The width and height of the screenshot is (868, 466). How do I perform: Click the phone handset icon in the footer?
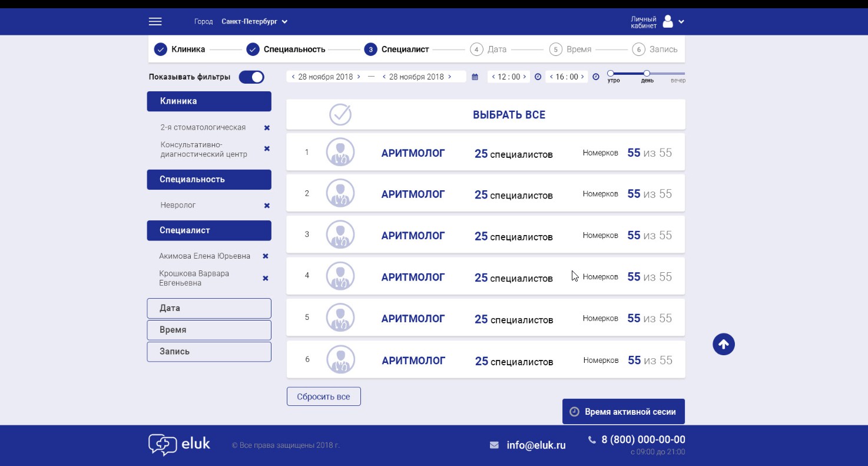click(x=592, y=439)
